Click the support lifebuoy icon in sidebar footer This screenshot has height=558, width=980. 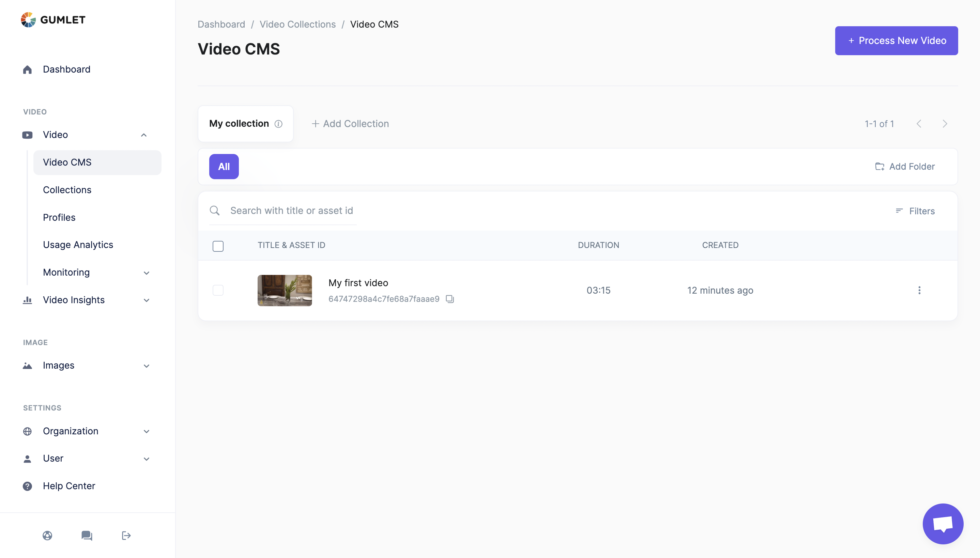click(47, 536)
